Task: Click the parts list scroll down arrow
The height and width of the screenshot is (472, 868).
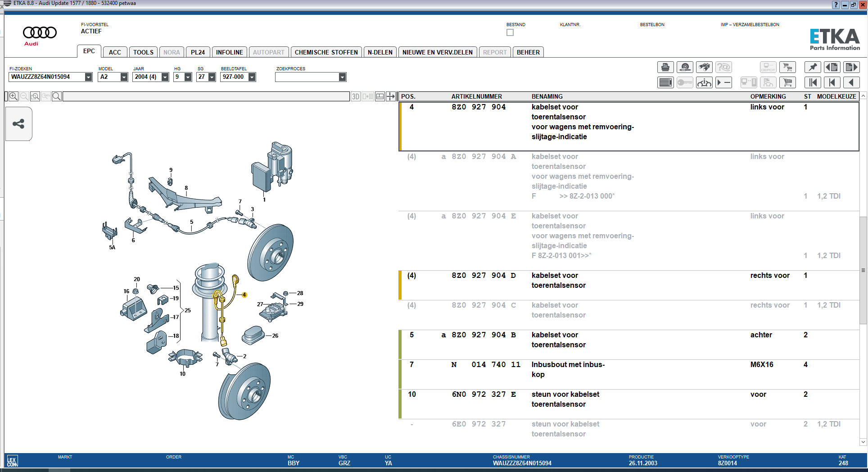Action: (x=863, y=442)
